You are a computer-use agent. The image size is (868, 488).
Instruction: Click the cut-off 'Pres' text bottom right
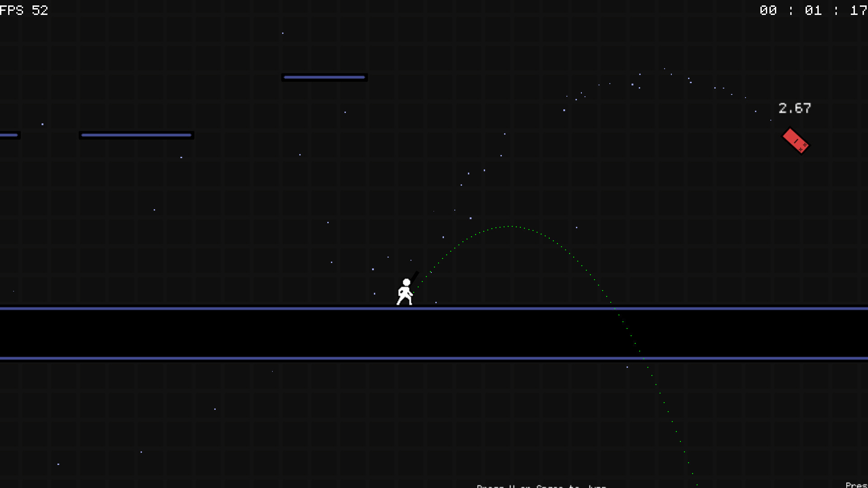[856, 485]
